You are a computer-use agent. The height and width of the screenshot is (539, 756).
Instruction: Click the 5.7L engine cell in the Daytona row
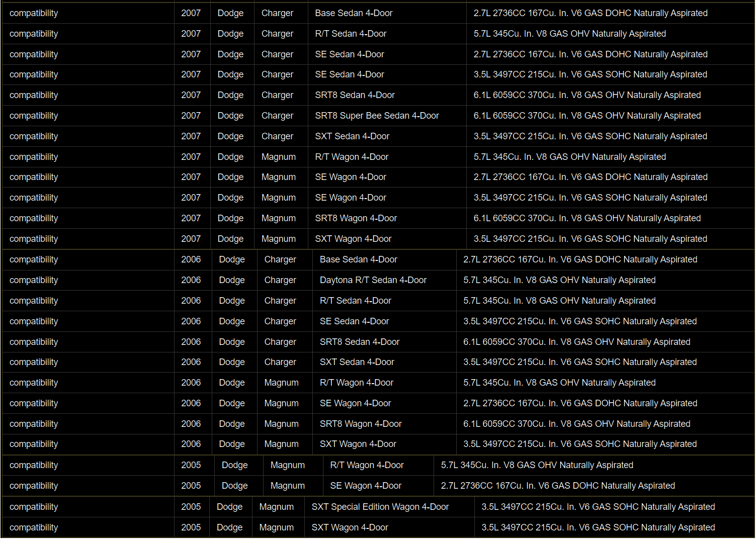click(559, 280)
